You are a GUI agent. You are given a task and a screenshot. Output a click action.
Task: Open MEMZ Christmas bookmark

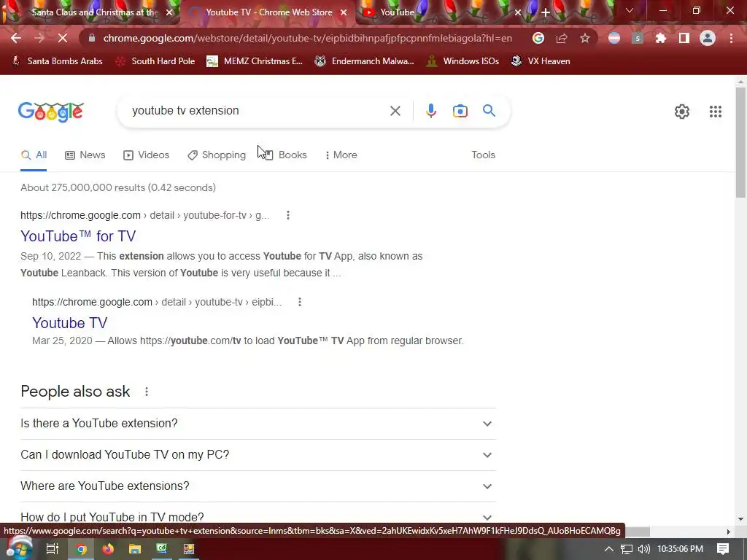click(x=255, y=61)
